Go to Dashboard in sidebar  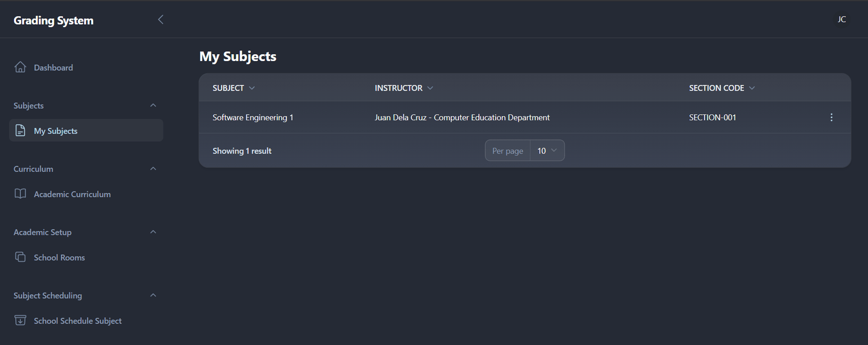coord(86,67)
